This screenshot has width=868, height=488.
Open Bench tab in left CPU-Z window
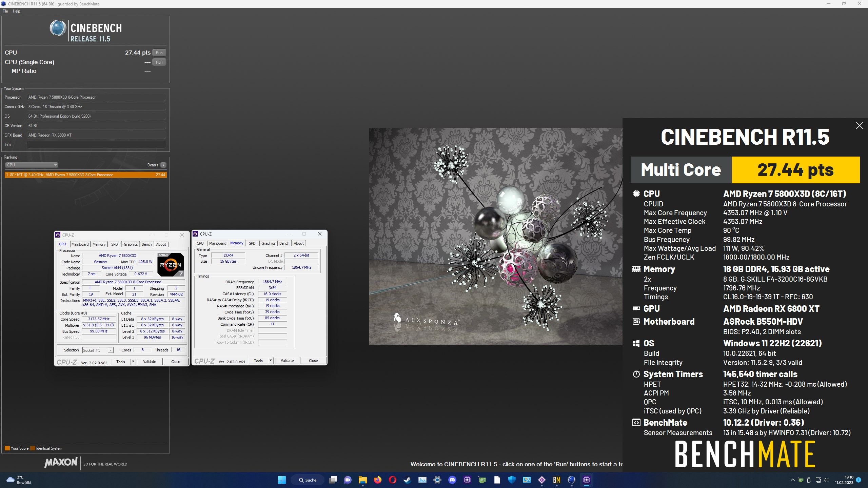[x=147, y=244]
